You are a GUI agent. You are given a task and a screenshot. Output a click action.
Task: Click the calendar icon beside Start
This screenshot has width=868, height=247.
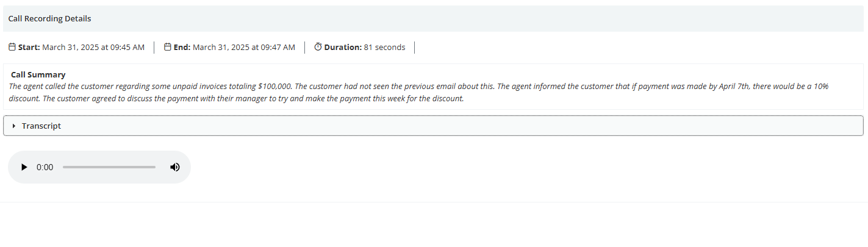[x=12, y=47]
